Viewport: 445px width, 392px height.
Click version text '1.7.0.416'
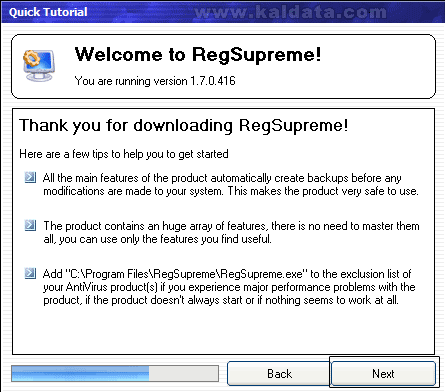point(213,81)
